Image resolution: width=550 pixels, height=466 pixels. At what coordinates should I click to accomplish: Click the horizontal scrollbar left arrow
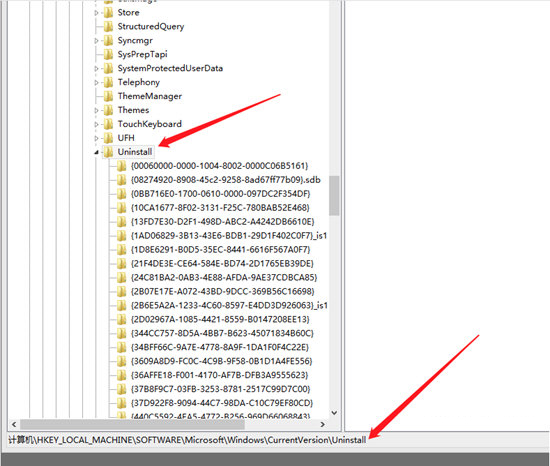pyautogui.click(x=14, y=425)
